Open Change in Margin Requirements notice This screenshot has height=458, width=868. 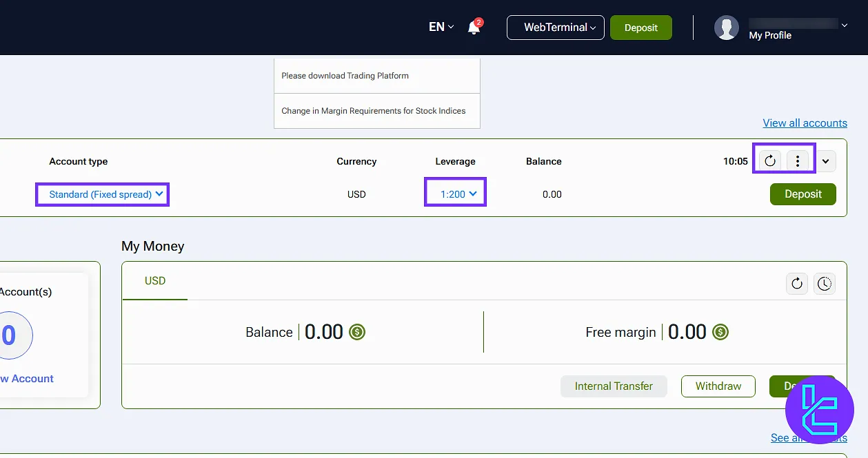[373, 111]
